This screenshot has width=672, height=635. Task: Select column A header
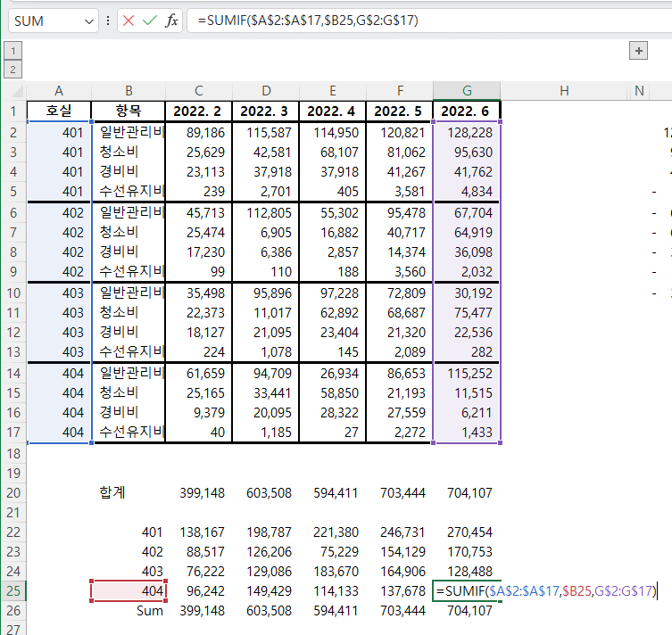(x=59, y=91)
